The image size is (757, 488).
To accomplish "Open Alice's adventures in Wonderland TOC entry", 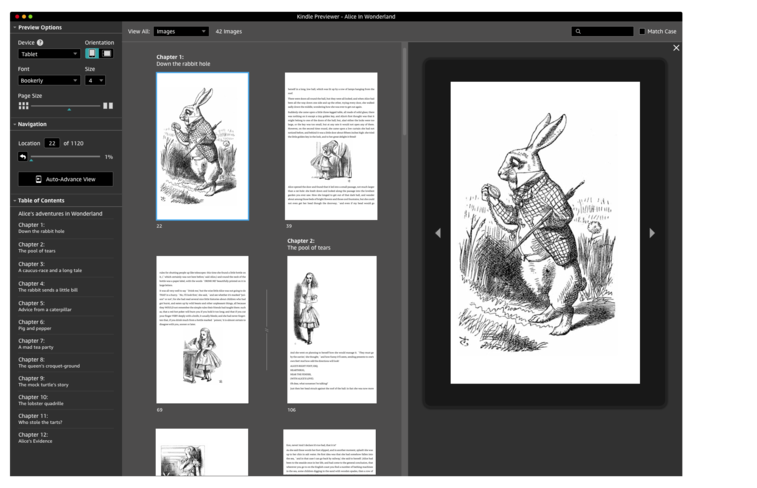I will 60,214.
